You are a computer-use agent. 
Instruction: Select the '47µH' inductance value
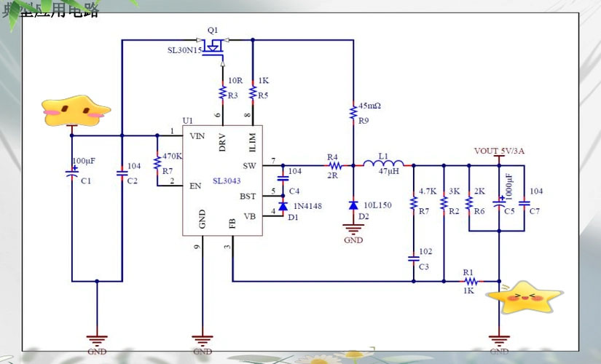(x=389, y=171)
